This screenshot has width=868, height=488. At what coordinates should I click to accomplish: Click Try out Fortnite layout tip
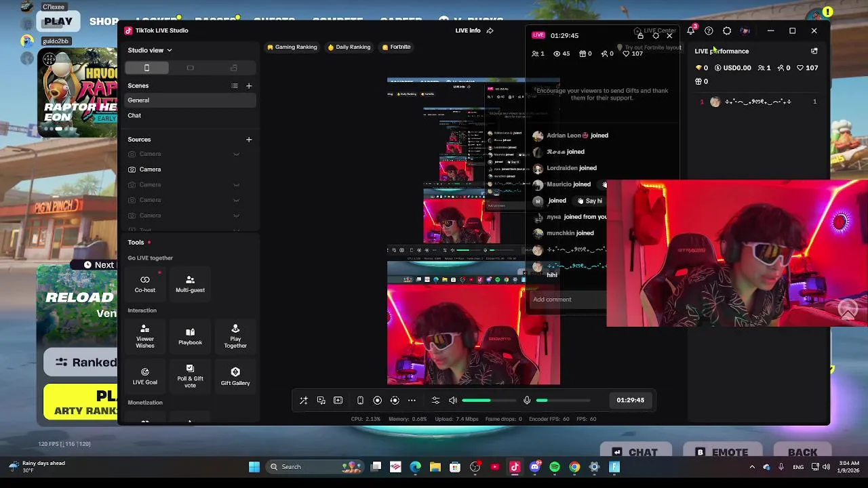pyautogui.click(x=650, y=47)
